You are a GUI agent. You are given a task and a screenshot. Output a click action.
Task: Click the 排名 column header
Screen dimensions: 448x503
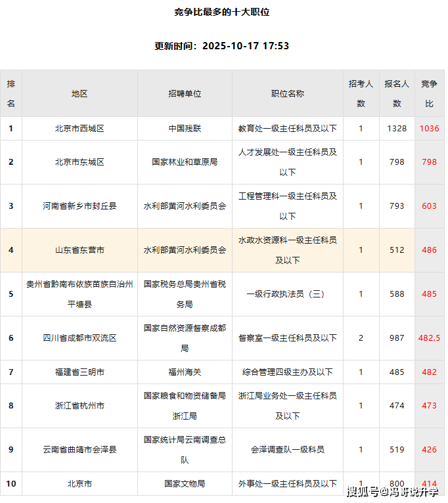point(11,94)
